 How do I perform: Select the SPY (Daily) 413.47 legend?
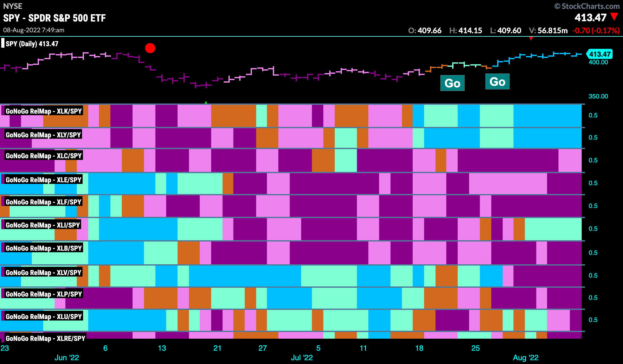pos(32,44)
